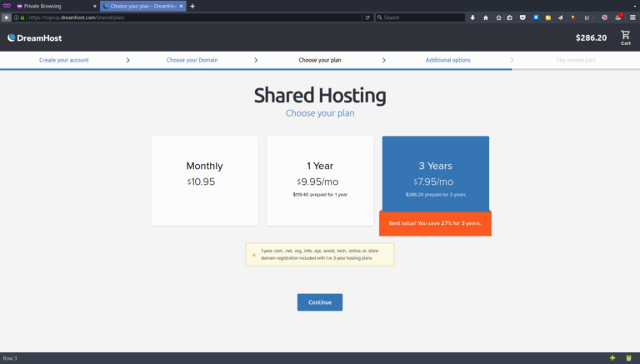Viewport: 640px width, 364px height.
Task: Save page to Pocket icon
Action: click(522, 17)
